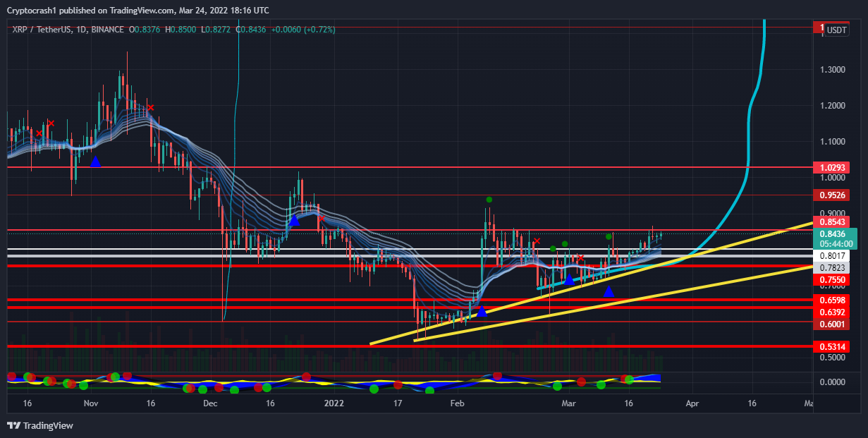This screenshot has width=868, height=438.
Task: Select the white 0.8017 price label
Action: [x=832, y=256]
